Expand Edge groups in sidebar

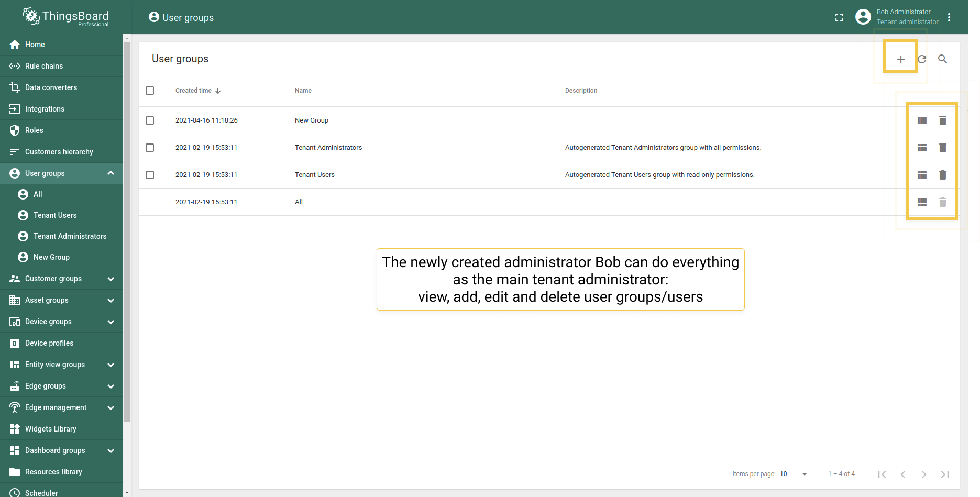[111, 386]
